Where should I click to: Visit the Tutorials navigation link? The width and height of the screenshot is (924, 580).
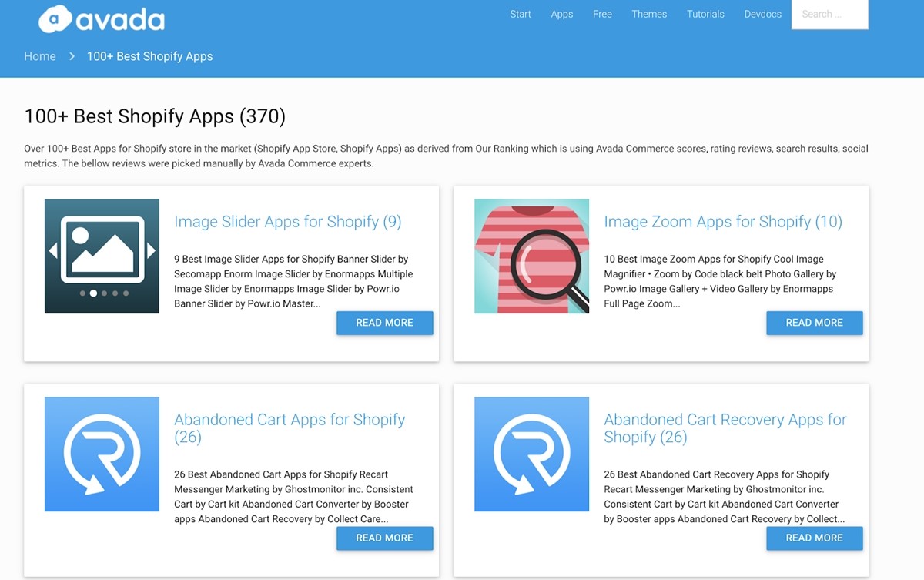[x=705, y=14]
